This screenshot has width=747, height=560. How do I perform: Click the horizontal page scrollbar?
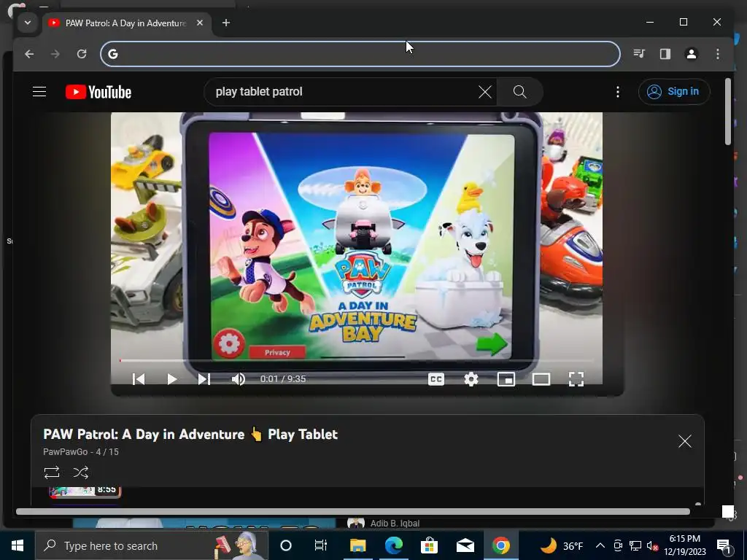click(352, 511)
